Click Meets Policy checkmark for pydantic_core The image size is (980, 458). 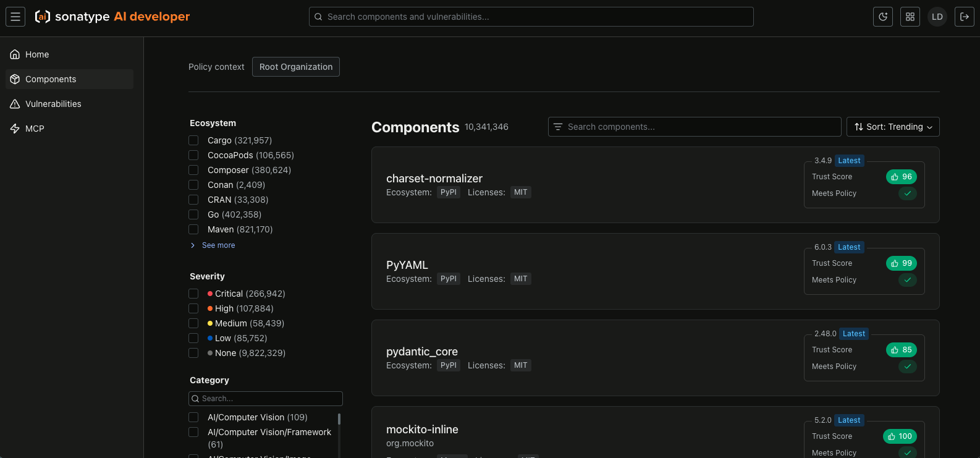pyautogui.click(x=908, y=367)
